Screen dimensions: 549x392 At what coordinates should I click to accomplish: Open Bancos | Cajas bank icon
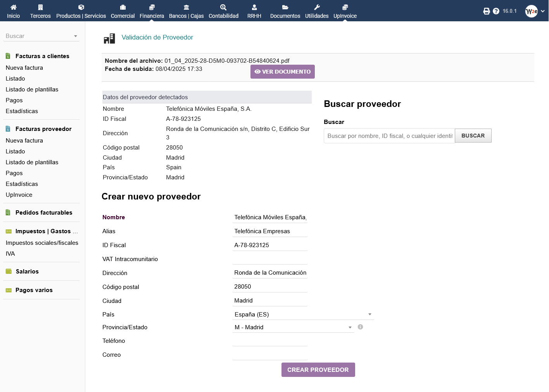[x=186, y=7]
